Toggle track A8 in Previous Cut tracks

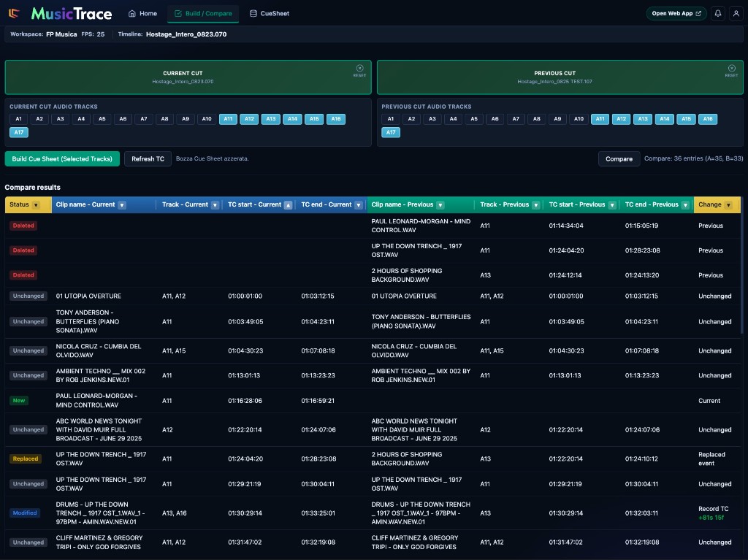[x=537, y=119]
